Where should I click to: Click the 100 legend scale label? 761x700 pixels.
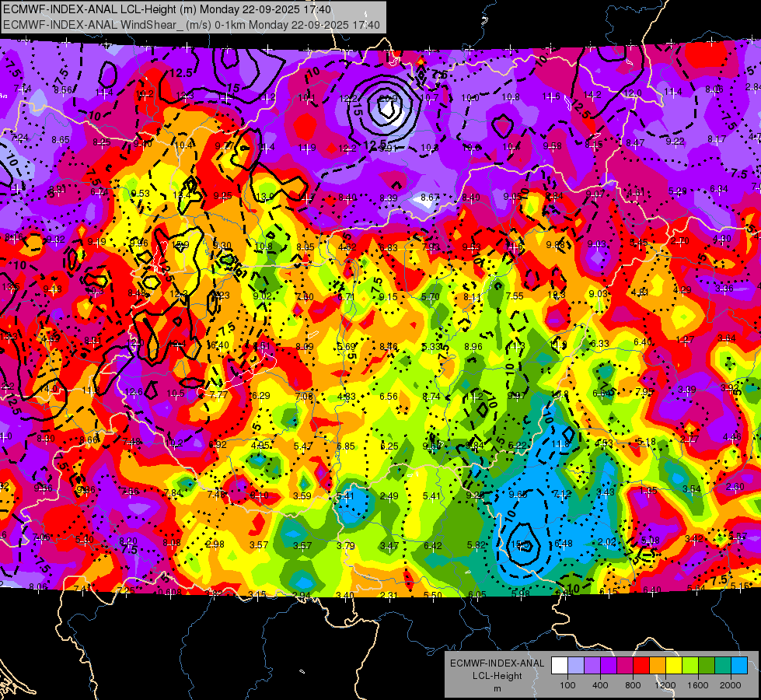pos(567,685)
